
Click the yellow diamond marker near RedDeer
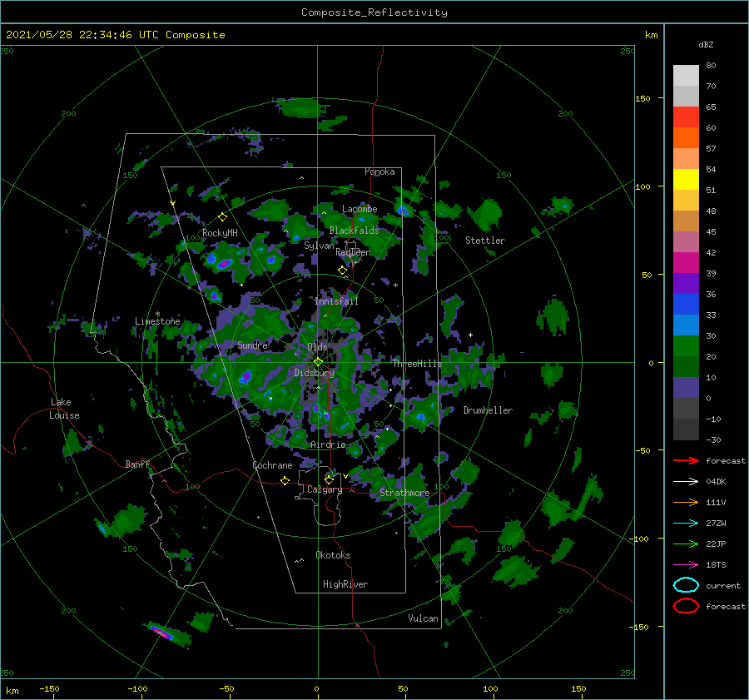(343, 271)
